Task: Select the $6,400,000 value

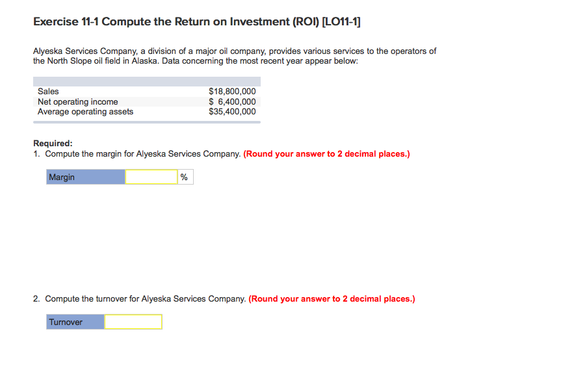Action: coord(232,101)
